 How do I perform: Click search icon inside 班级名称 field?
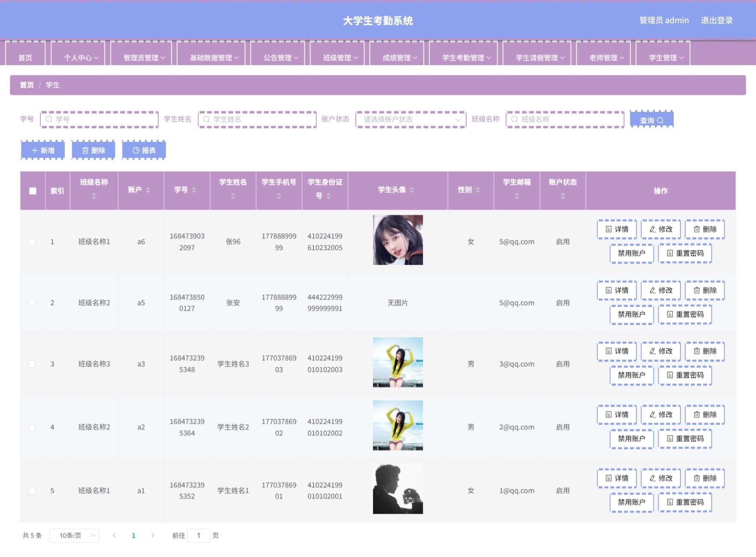[x=515, y=119]
